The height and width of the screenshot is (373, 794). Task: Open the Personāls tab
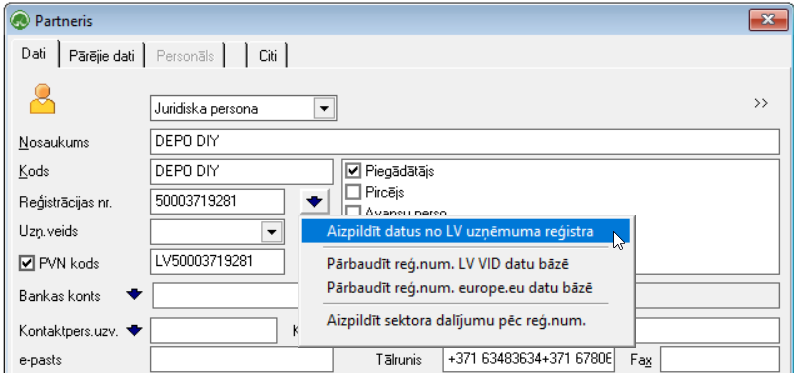click(x=185, y=56)
